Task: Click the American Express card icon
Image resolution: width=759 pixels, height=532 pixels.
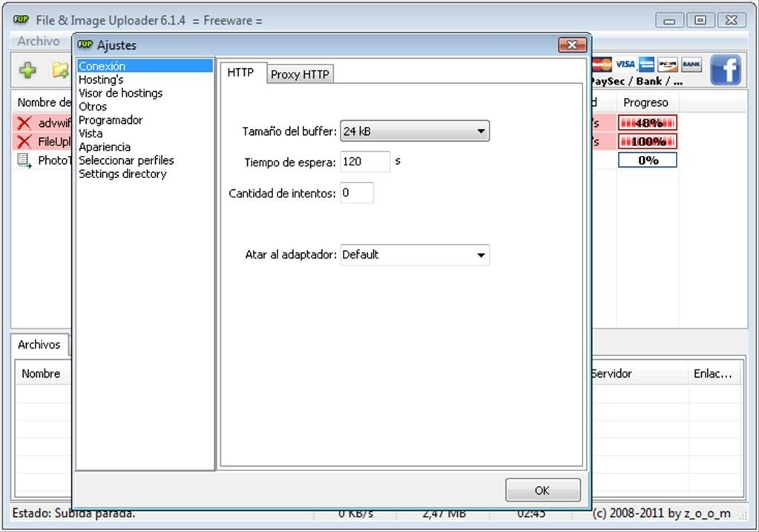Action: (646, 64)
